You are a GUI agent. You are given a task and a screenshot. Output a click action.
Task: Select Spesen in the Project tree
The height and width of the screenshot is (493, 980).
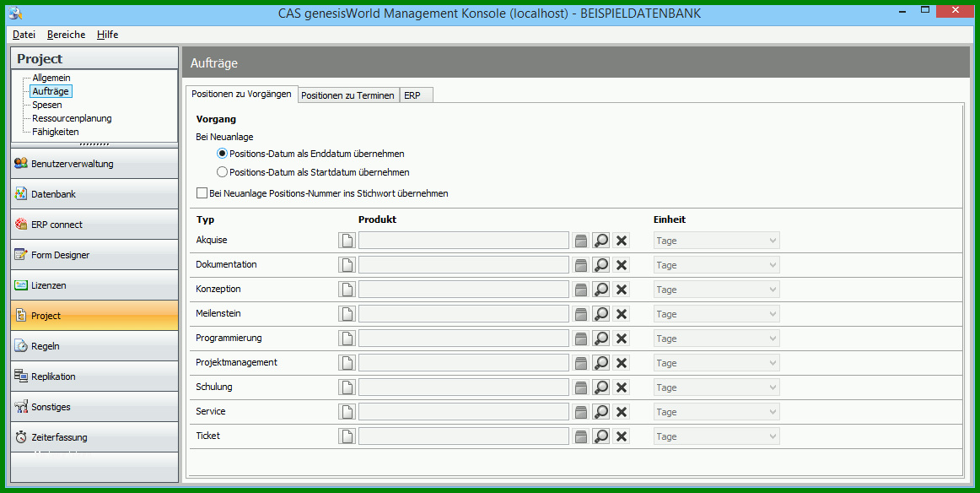tap(47, 105)
